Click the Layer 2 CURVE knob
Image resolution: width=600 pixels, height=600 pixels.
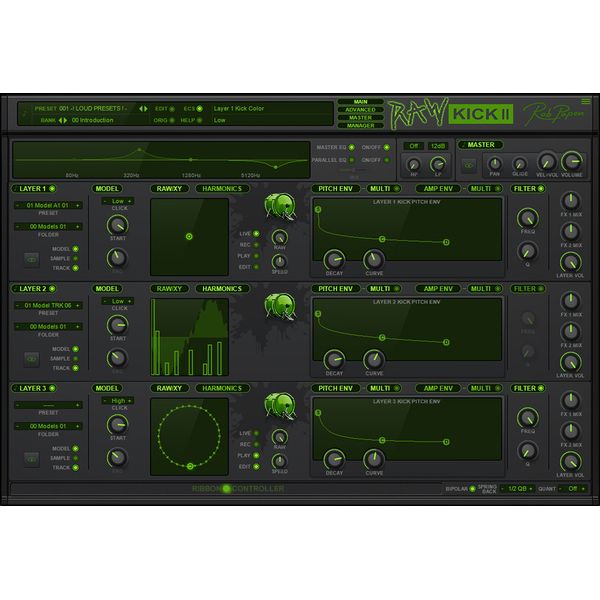pyautogui.click(x=374, y=360)
